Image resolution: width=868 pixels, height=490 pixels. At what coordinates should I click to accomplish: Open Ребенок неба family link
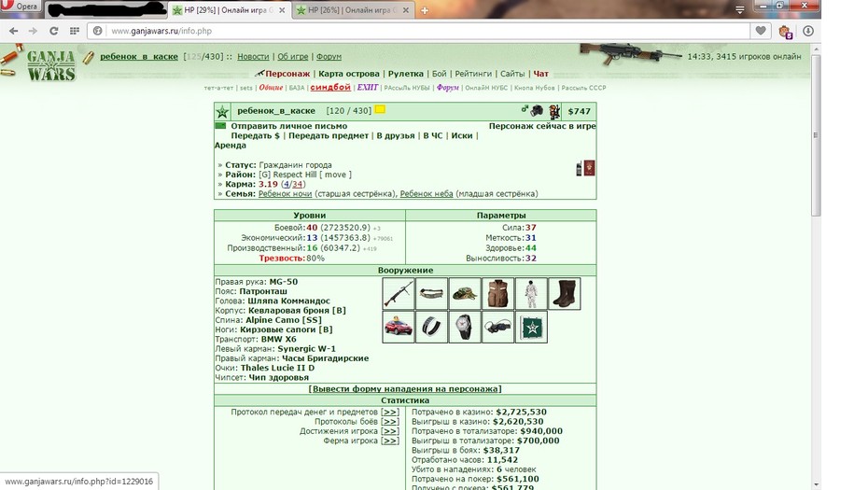click(427, 194)
